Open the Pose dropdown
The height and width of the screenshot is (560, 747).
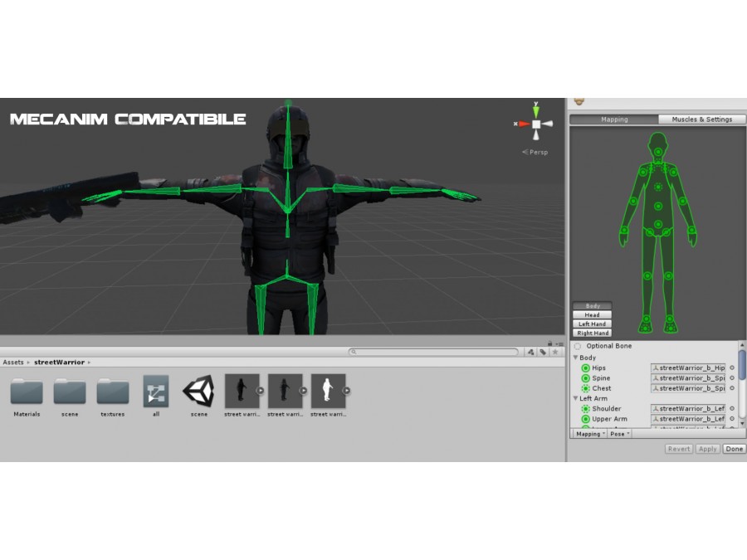pos(620,434)
